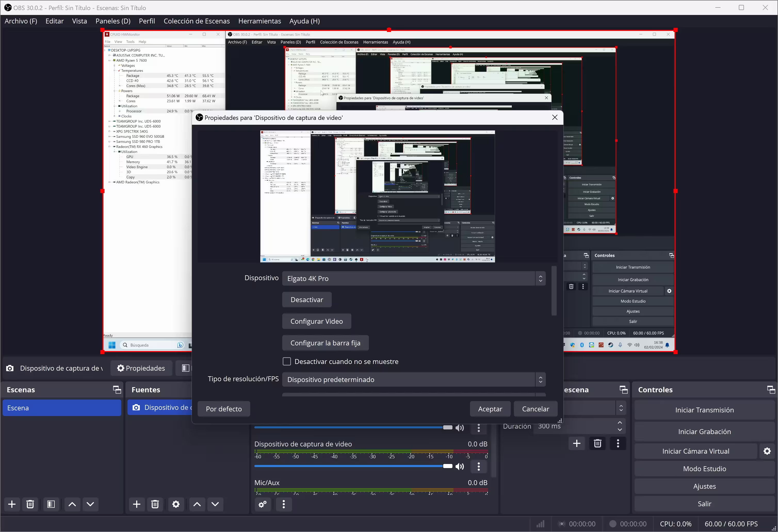Open Vista menu

coord(80,21)
